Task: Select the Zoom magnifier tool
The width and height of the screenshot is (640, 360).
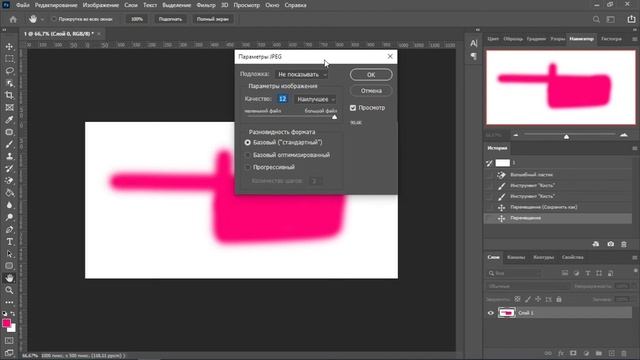Action: click(x=9, y=290)
